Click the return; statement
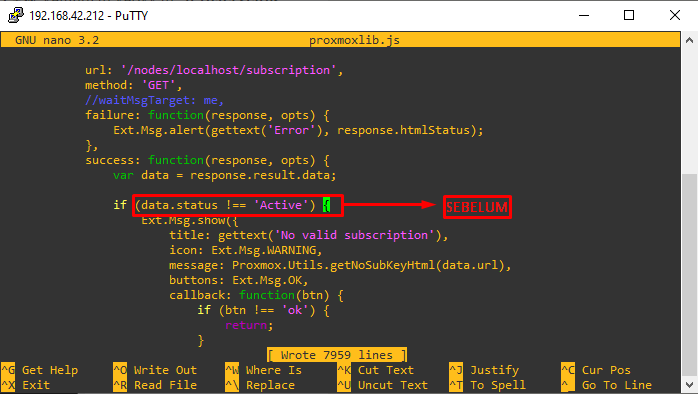Image resolution: width=698 pixels, height=394 pixels. 249,325
